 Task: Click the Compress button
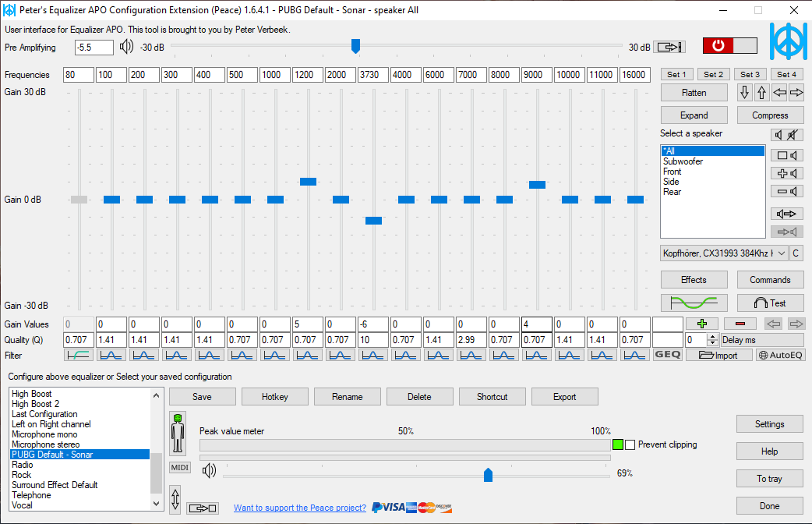[770, 115]
